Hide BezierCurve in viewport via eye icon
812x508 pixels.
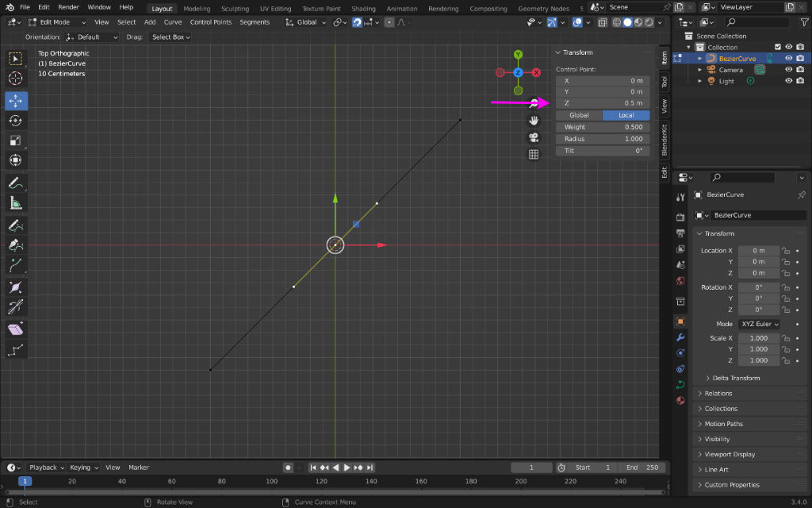789,58
